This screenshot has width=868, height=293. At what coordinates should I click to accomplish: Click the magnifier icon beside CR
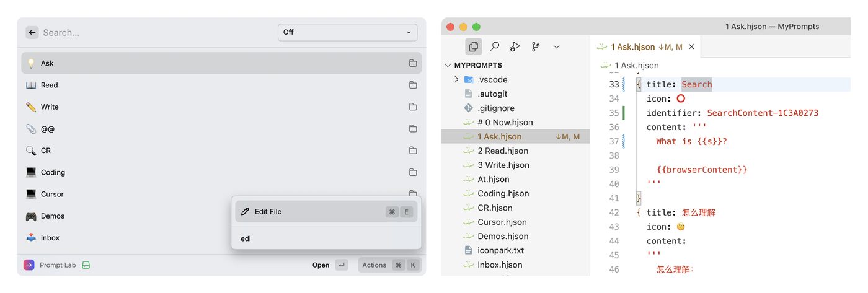[x=31, y=151]
